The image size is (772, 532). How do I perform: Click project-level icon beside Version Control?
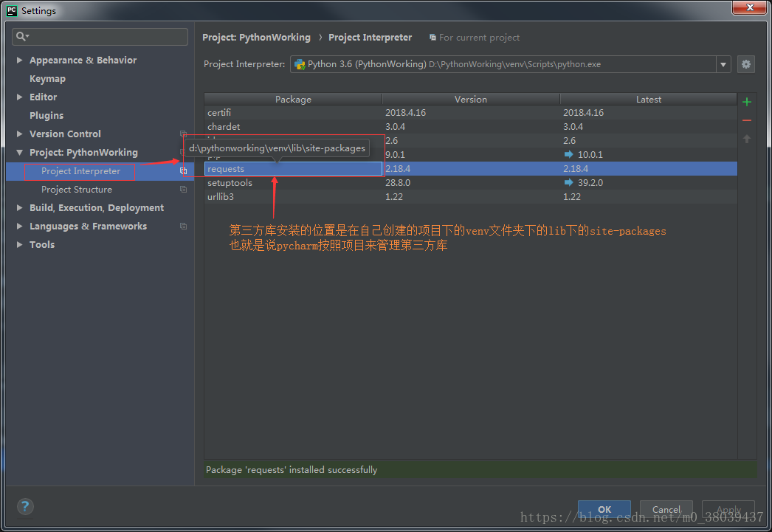point(183,134)
